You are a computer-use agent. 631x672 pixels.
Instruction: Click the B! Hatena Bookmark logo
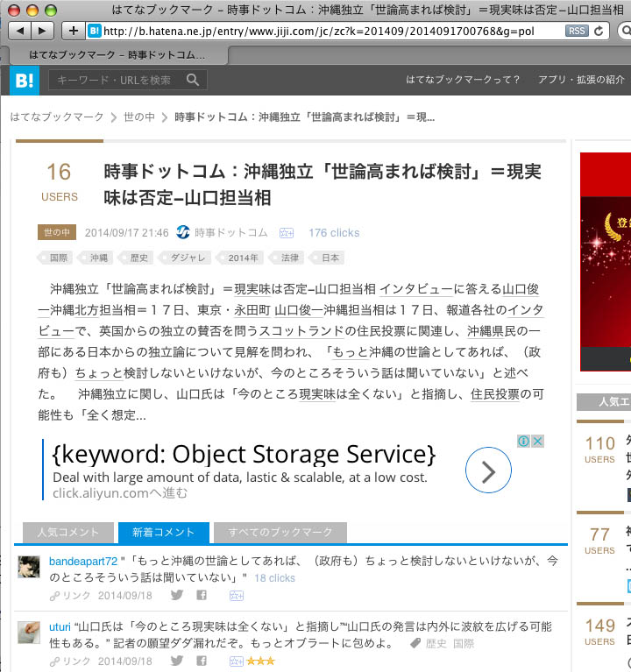point(25,80)
